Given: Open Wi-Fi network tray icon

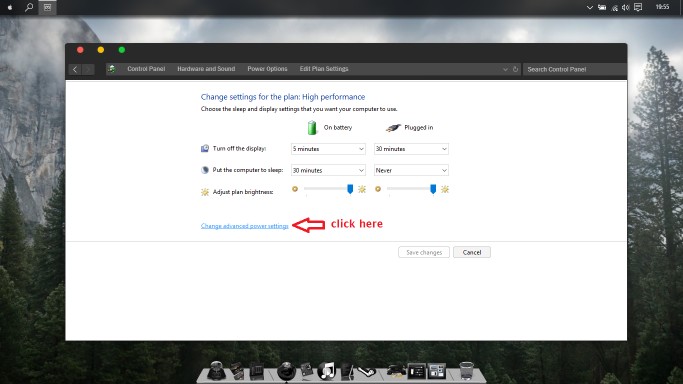Looking at the screenshot, I should point(615,7).
